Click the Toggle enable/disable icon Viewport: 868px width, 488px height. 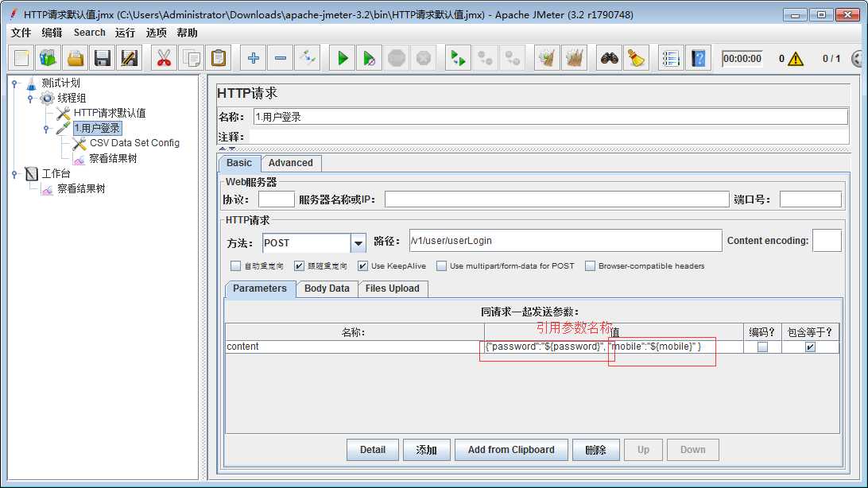tap(308, 58)
